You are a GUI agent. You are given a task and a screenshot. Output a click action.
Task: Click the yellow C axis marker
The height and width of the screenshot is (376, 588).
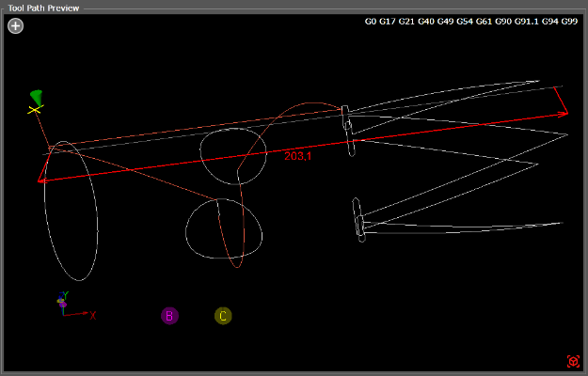[223, 316]
